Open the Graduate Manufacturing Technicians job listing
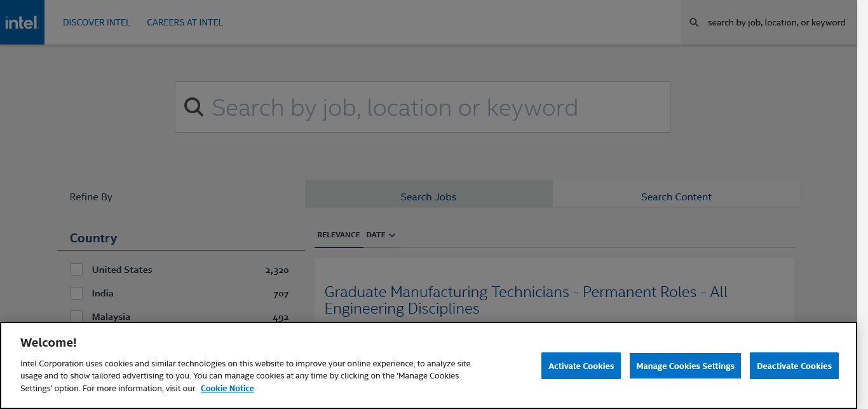Viewport: 868px width, 409px height. (x=526, y=300)
